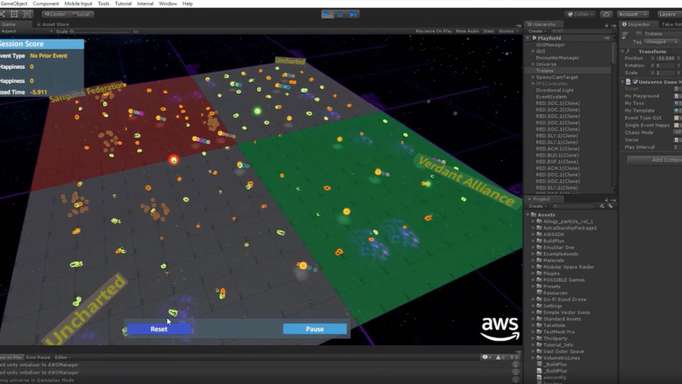The height and width of the screenshot is (384, 682).
Task: Click the editor Play button
Action: [x=328, y=14]
